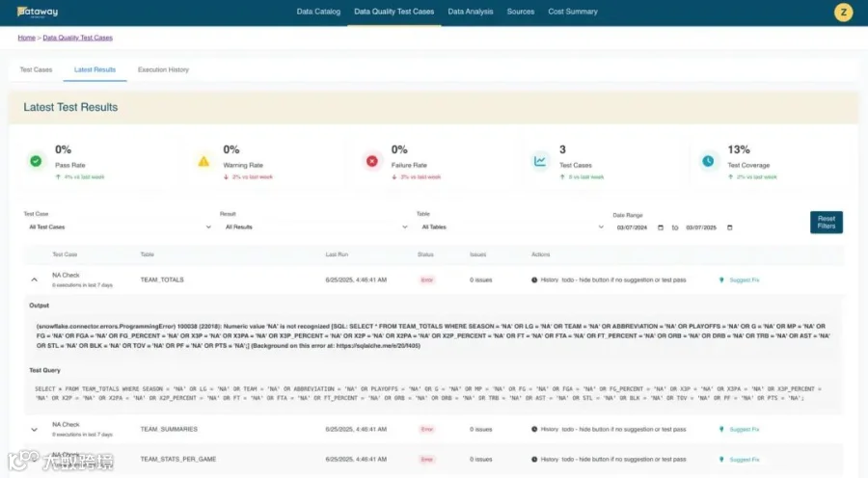Open calendar picker for start date 03/07/2024
The width and height of the screenshot is (868, 478).
pyautogui.click(x=660, y=227)
